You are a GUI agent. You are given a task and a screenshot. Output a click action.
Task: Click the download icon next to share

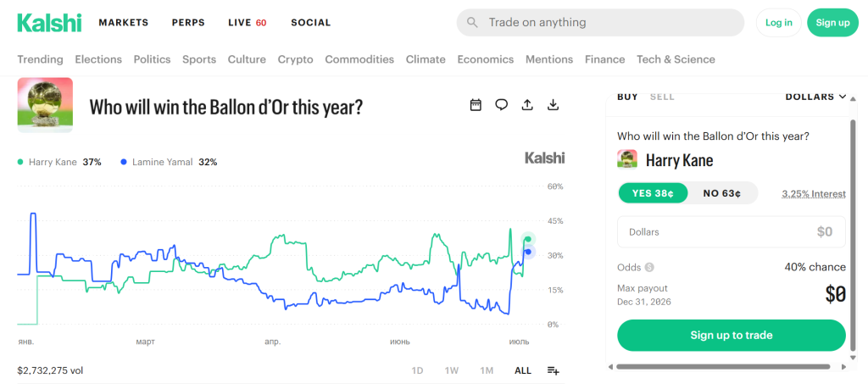pyautogui.click(x=553, y=104)
